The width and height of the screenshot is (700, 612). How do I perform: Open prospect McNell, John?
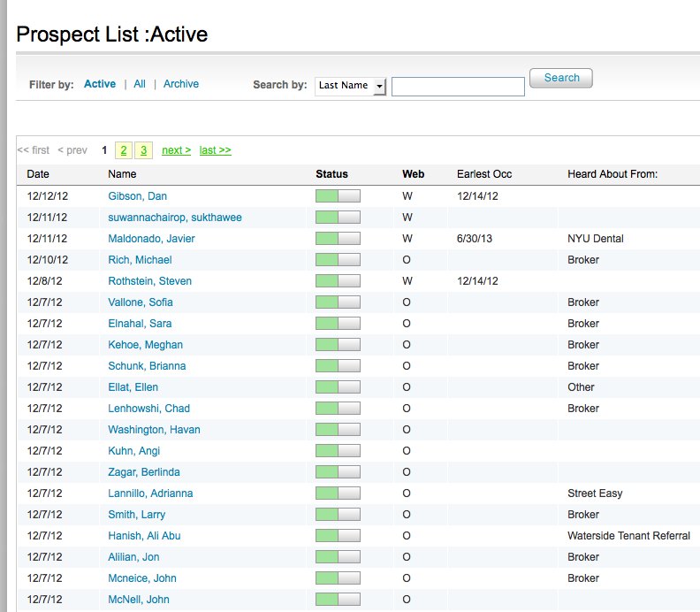[139, 600]
